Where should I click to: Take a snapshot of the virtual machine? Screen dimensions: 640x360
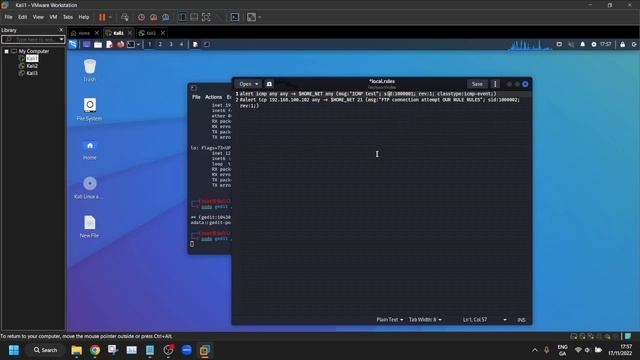coord(141,17)
